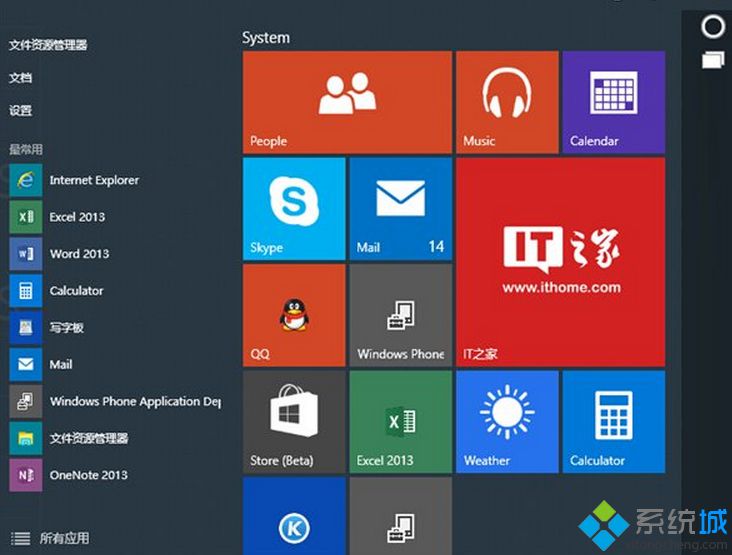Open the 设置 link
The image size is (732, 555).
click(21, 111)
